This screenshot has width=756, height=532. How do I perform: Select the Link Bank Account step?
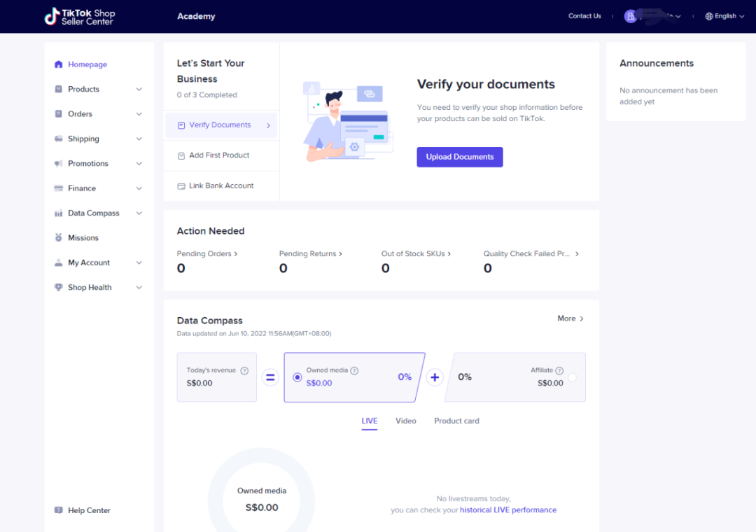point(221,186)
